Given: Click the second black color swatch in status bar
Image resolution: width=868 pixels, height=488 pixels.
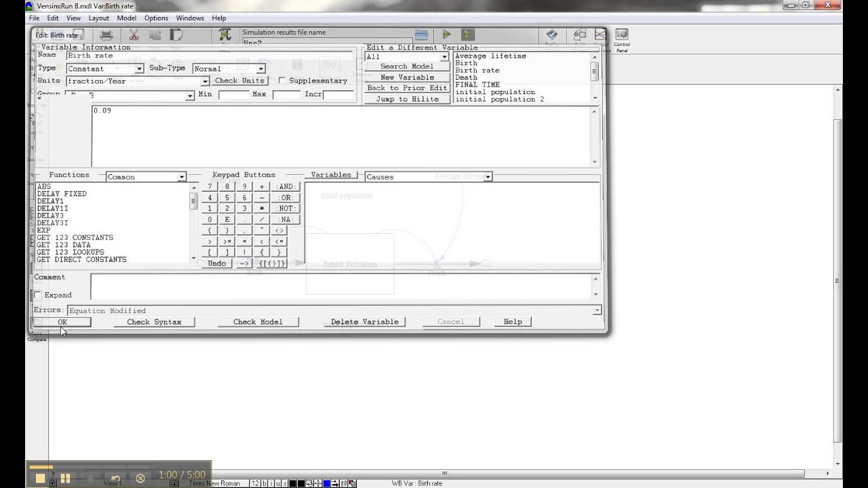Looking at the screenshot, I should [x=302, y=483].
